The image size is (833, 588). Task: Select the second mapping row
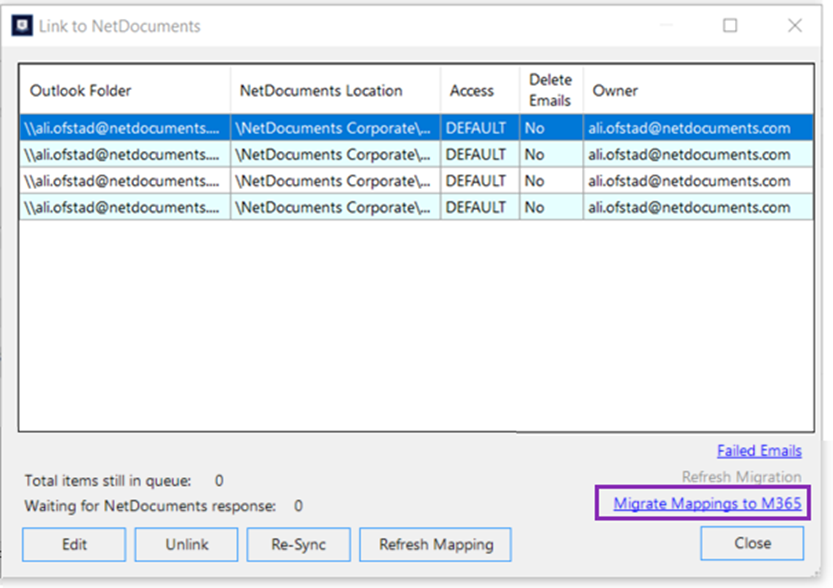[300, 154]
